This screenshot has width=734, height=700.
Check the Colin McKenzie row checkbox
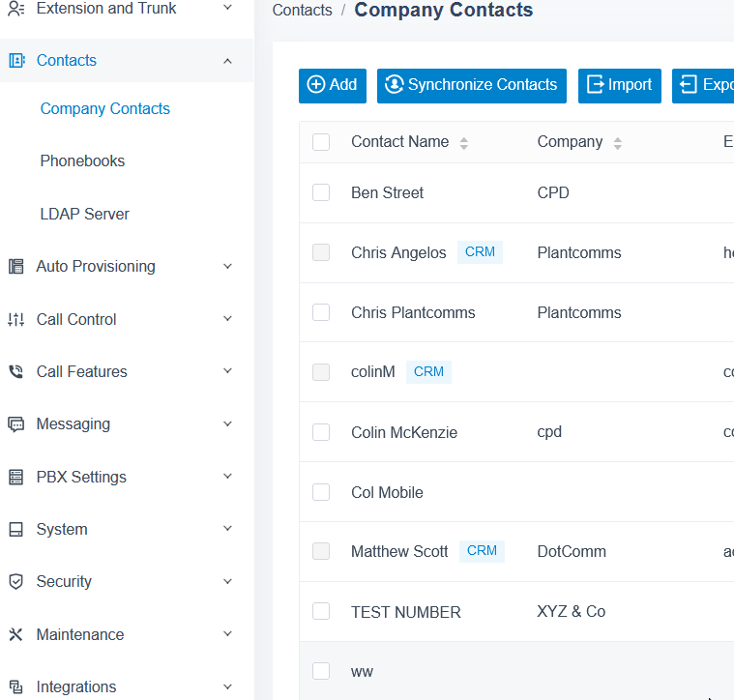321,432
